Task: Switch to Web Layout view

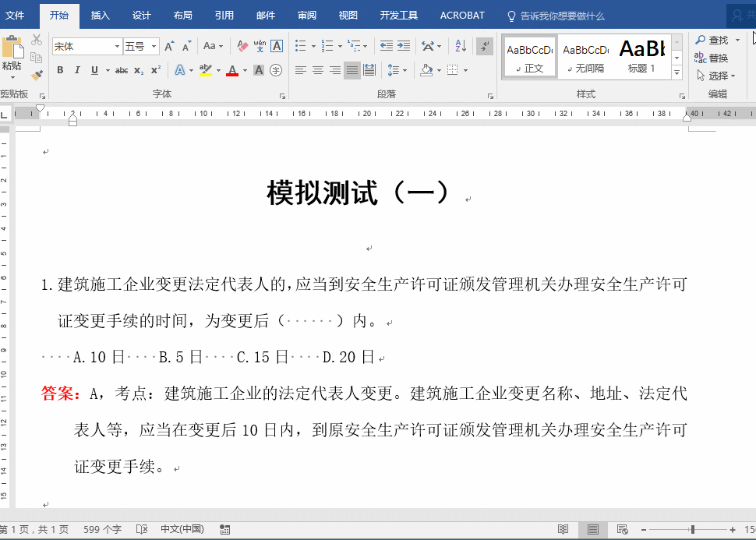Action: coord(623,529)
